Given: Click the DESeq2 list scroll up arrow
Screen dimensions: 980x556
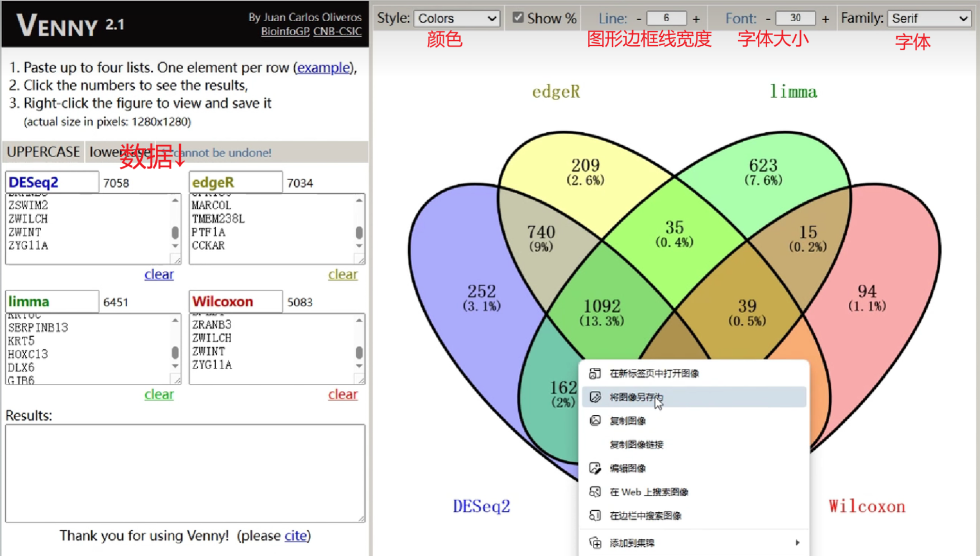Looking at the screenshot, I should tap(175, 200).
